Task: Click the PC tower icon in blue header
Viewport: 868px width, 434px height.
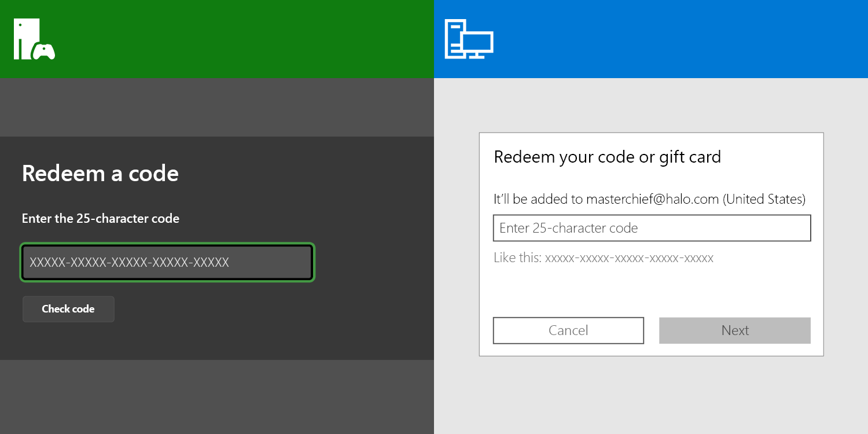Action: coord(454,38)
